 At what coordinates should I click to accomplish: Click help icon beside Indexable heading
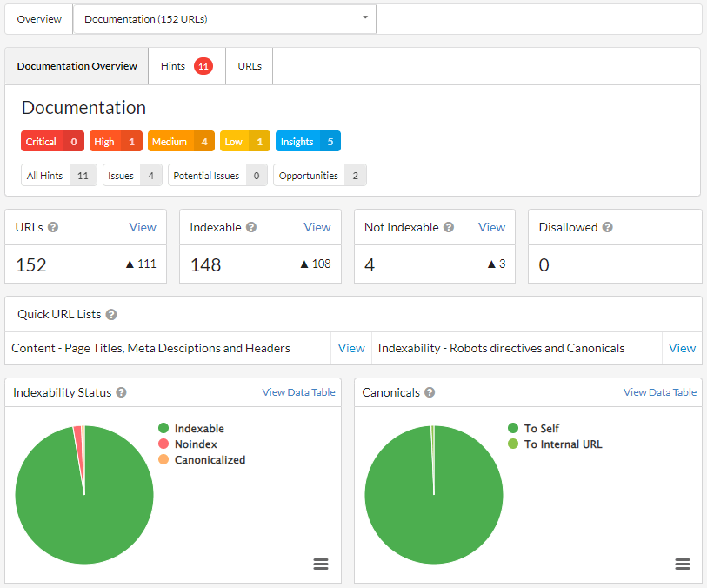click(x=251, y=227)
